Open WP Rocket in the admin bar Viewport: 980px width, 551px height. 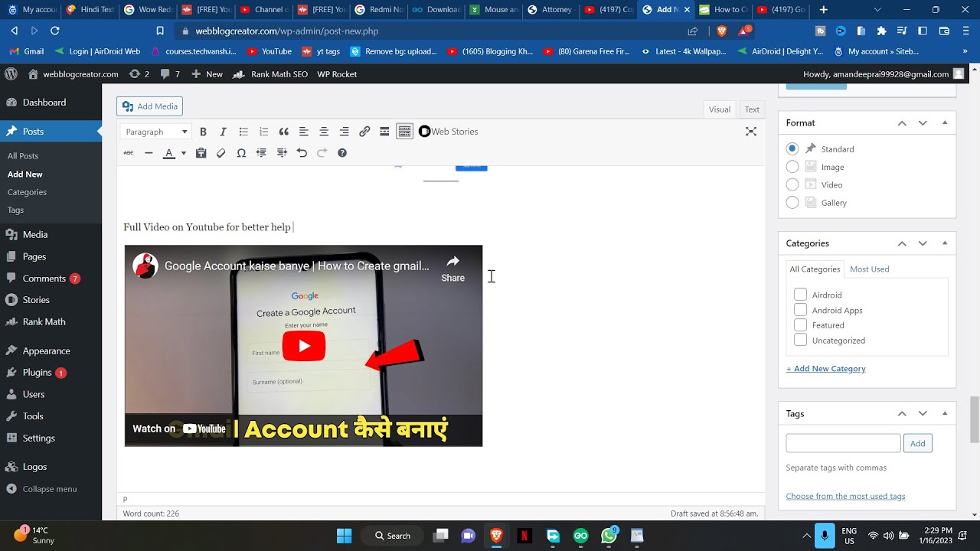(x=337, y=74)
